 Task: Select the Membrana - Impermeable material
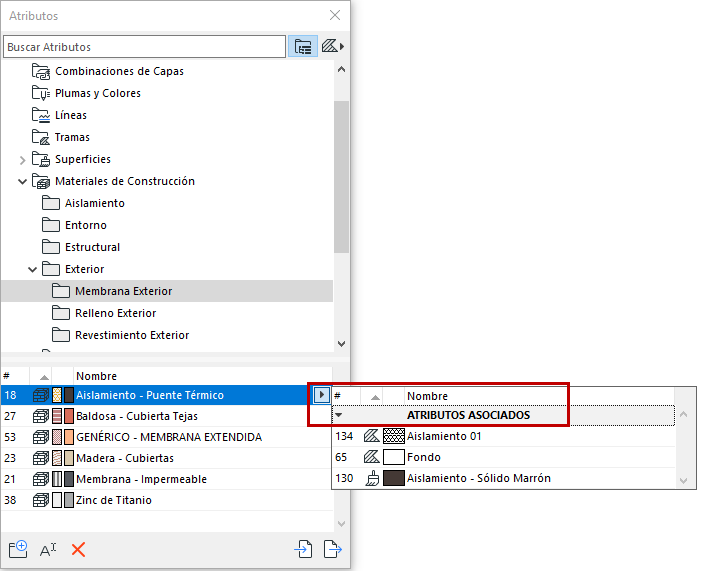pyautogui.click(x=167, y=479)
